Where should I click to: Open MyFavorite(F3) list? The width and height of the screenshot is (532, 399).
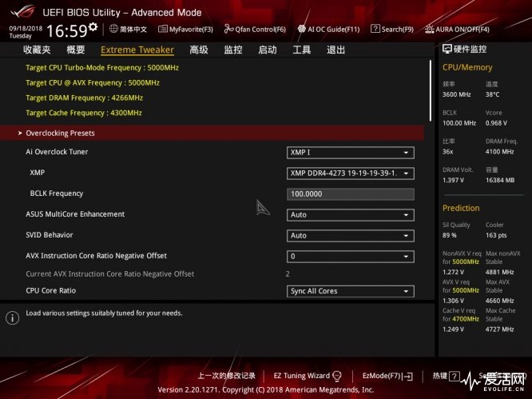click(x=185, y=30)
